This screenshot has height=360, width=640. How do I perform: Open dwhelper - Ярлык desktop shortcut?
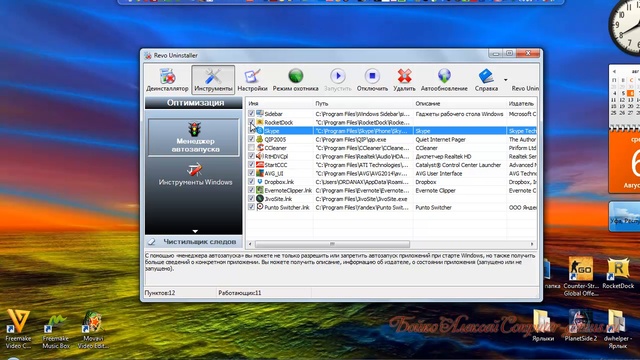pyautogui.click(x=617, y=329)
